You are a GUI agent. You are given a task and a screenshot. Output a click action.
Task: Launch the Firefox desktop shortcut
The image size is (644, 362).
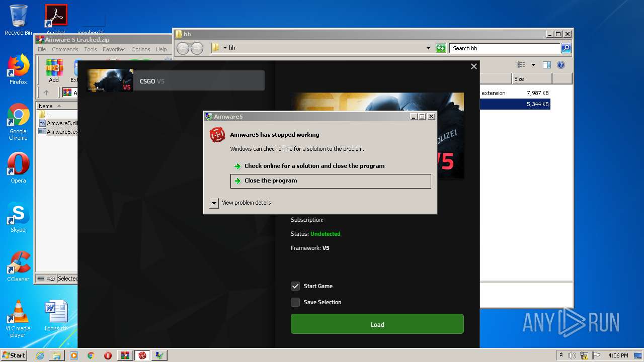pyautogui.click(x=18, y=69)
